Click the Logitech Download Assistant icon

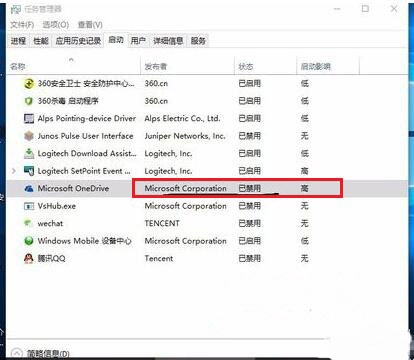(x=29, y=153)
